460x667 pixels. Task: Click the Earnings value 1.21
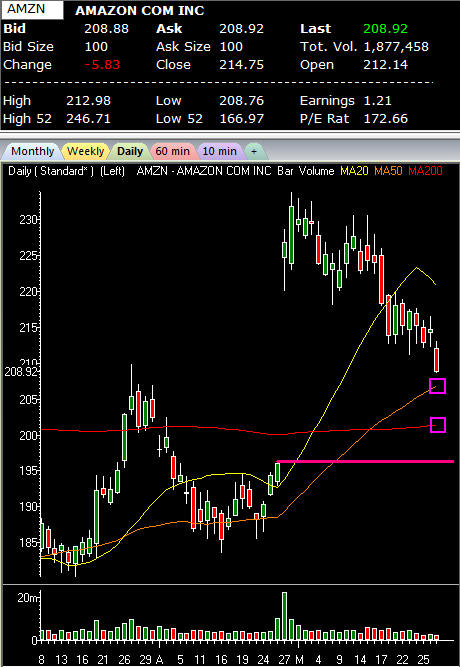376,101
